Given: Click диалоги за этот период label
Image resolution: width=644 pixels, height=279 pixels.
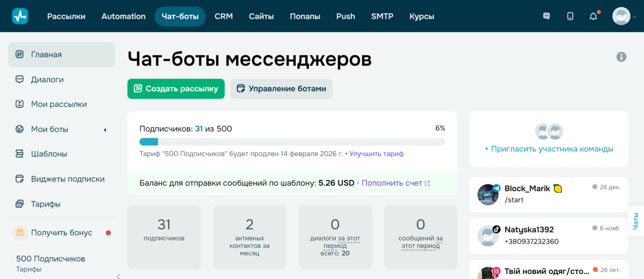Looking at the screenshot, I should click(335, 242).
